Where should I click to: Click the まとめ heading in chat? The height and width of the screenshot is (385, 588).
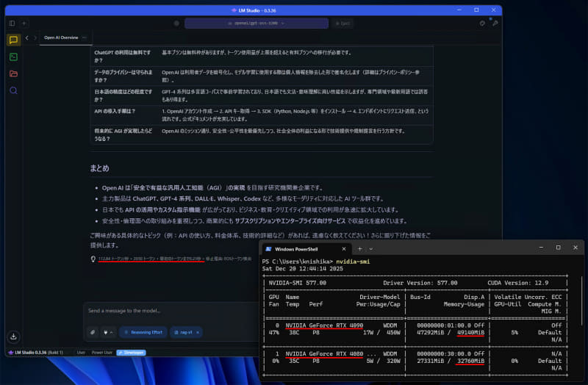(99, 168)
